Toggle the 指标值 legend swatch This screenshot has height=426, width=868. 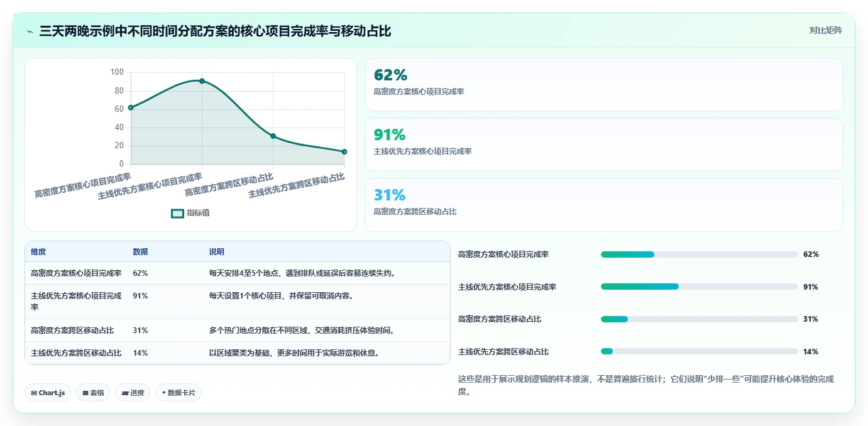pyautogui.click(x=178, y=213)
